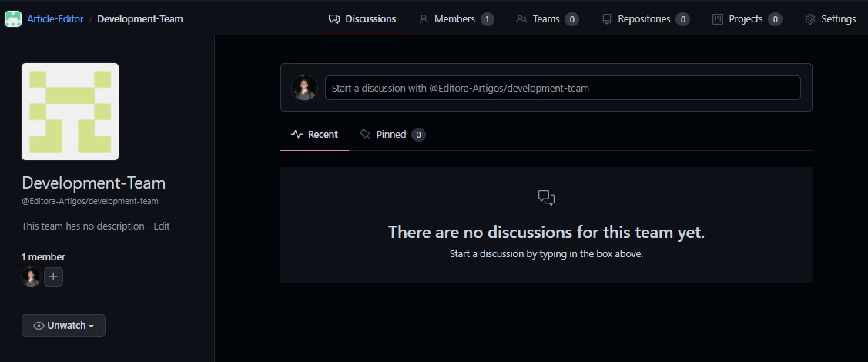Open the Unwatch dropdown

click(x=63, y=326)
